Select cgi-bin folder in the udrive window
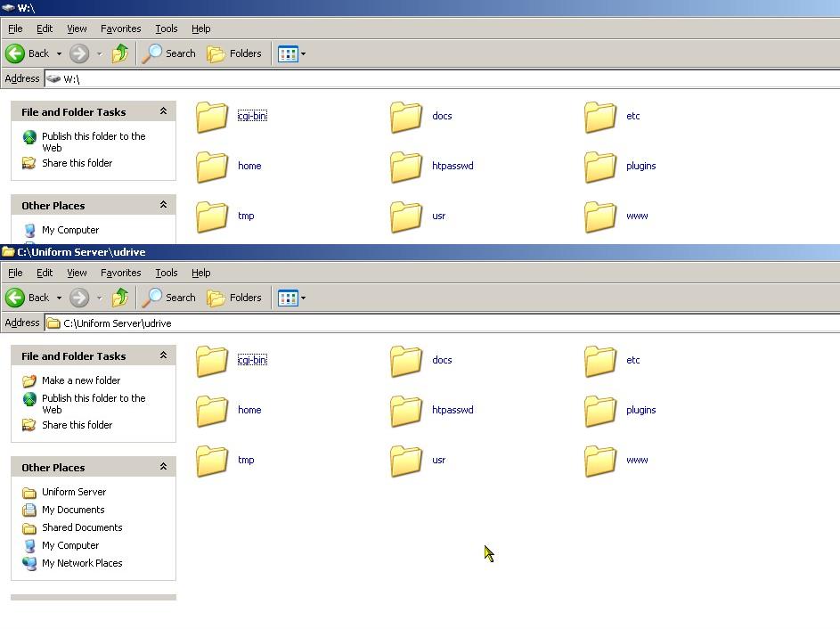 tap(232, 360)
